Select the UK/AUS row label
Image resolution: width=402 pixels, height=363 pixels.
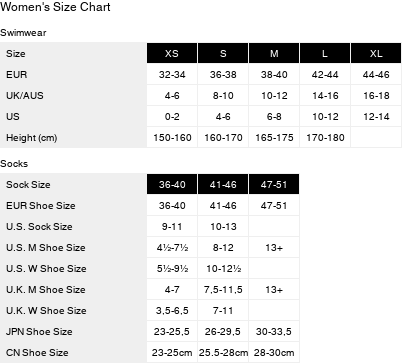point(25,95)
